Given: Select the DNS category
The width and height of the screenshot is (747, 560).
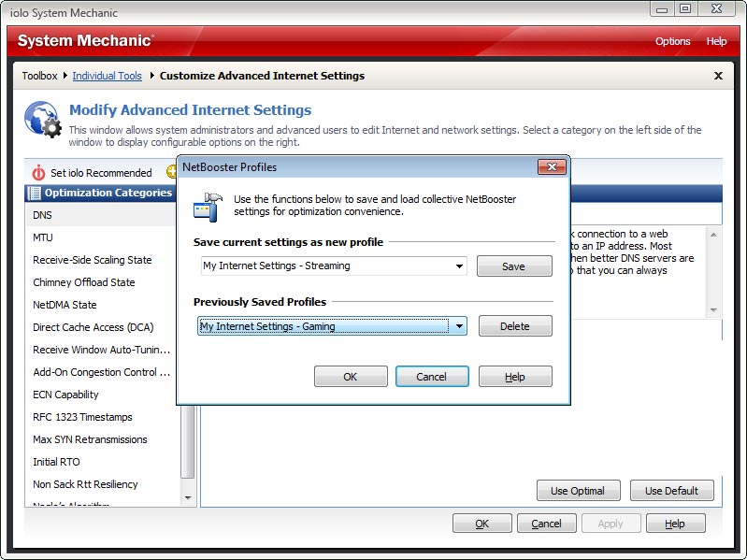Looking at the screenshot, I should [x=100, y=215].
